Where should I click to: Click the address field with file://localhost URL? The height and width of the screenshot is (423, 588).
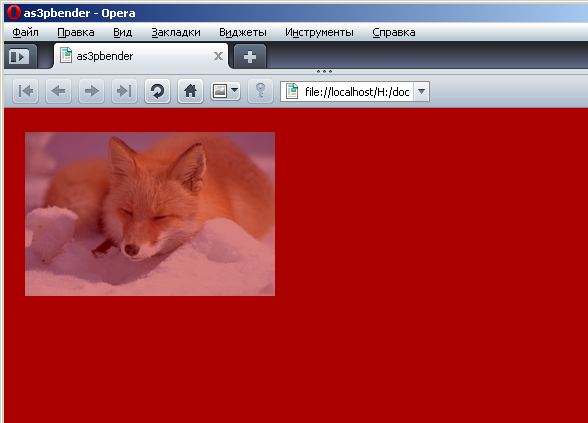pyautogui.click(x=347, y=92)
